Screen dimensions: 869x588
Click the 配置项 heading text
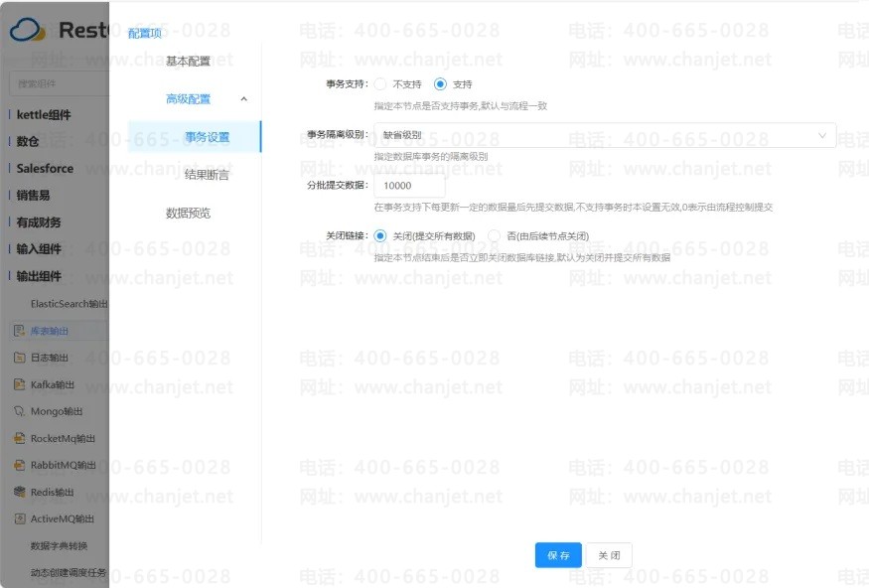pos(145,33)
